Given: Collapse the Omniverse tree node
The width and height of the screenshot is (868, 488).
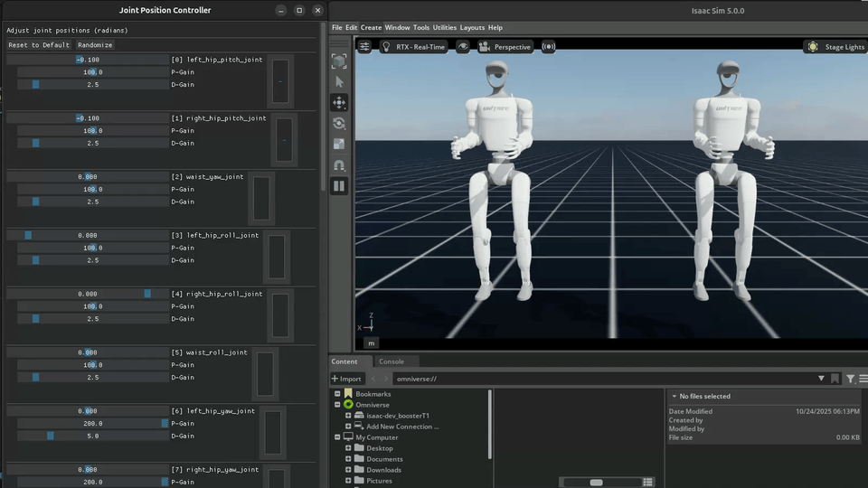Looking at the screenshot, I should [x=337, y=405].
